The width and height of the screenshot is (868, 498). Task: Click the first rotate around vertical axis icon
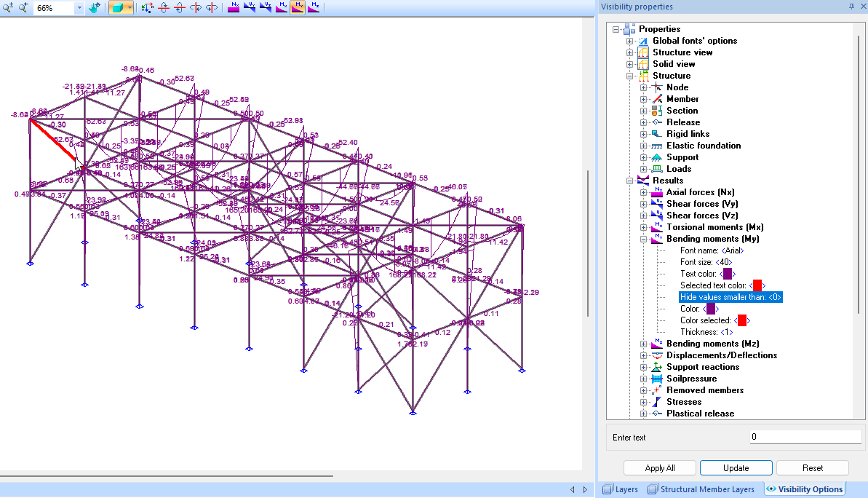coord(196,8)
